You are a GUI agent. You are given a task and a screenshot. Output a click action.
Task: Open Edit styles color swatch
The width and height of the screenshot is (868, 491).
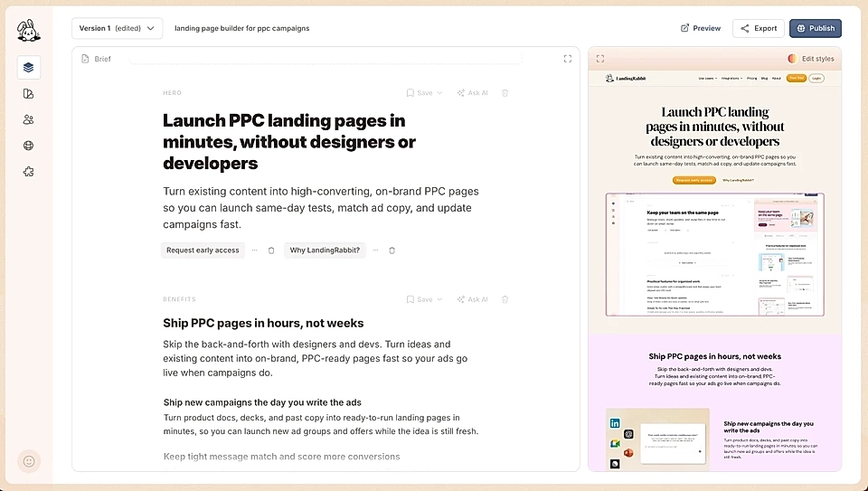click(x=792, y=59)
